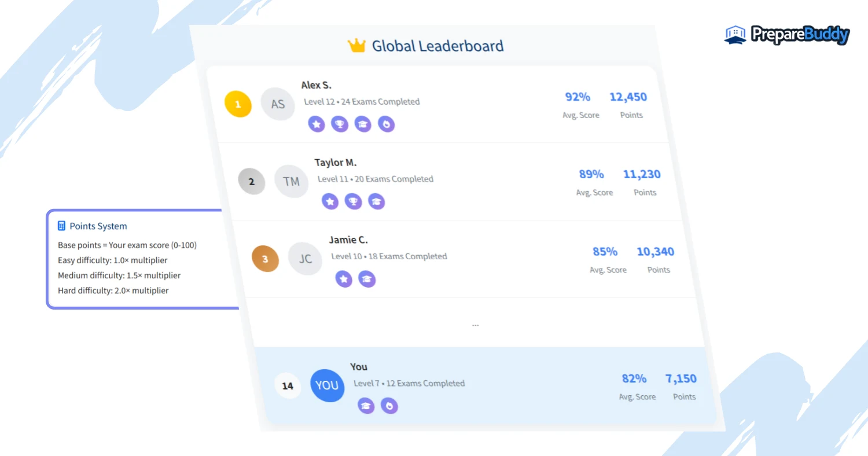Click Alex S.'s flame streak badge
The height and width of the screenshot is (456, 868).
click(x=386, y=124)
